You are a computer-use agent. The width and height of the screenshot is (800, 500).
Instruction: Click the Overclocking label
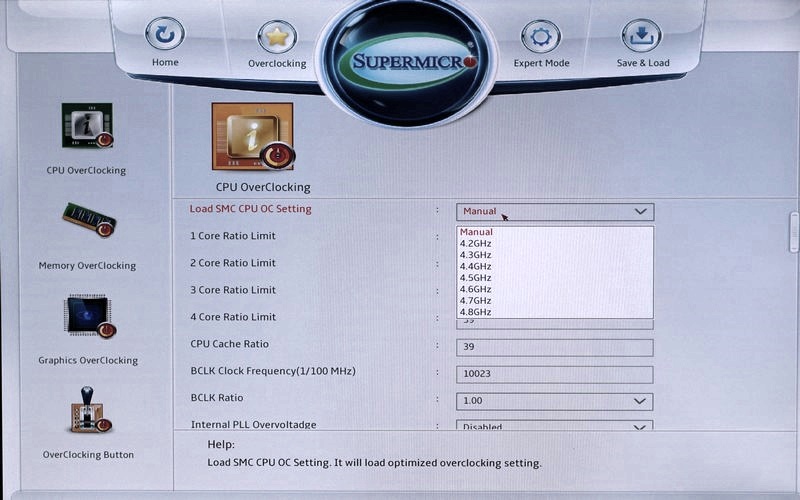tap(277, 64)
